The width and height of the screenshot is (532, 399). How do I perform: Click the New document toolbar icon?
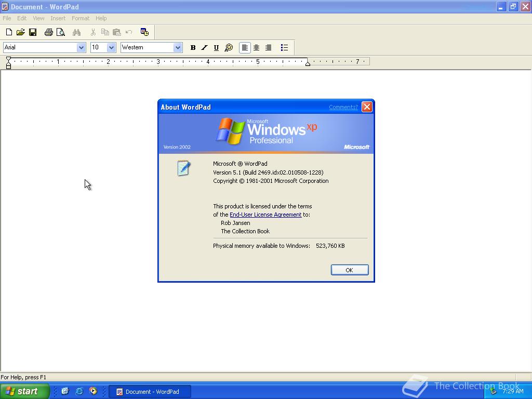click(x=9, y=32)
